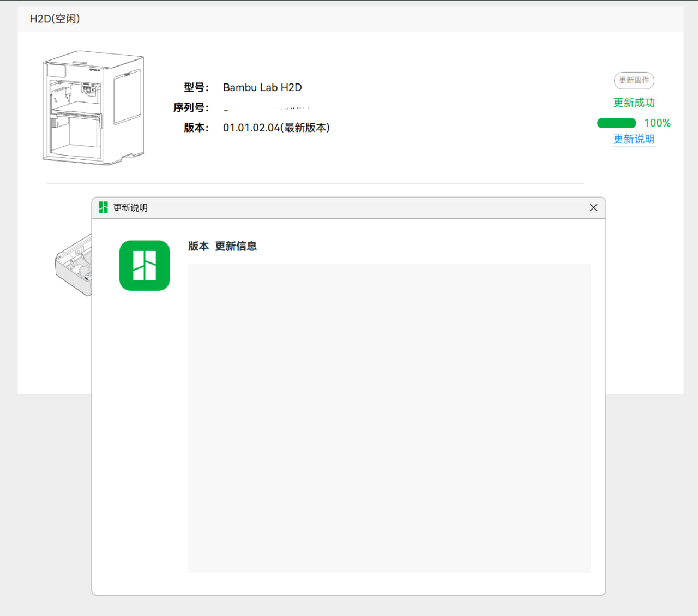
Task: Open the 更新说明 release notes link
Action: [634, 139]
